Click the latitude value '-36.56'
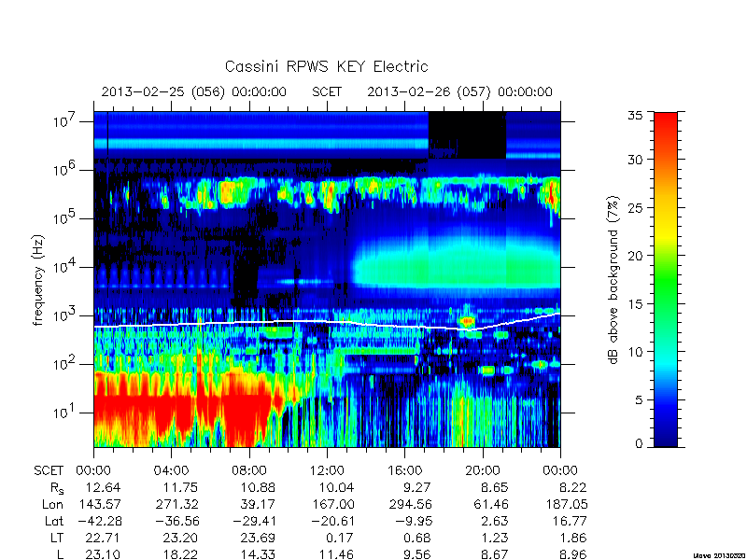Viewport: 747px width, 560px height. 177,522
